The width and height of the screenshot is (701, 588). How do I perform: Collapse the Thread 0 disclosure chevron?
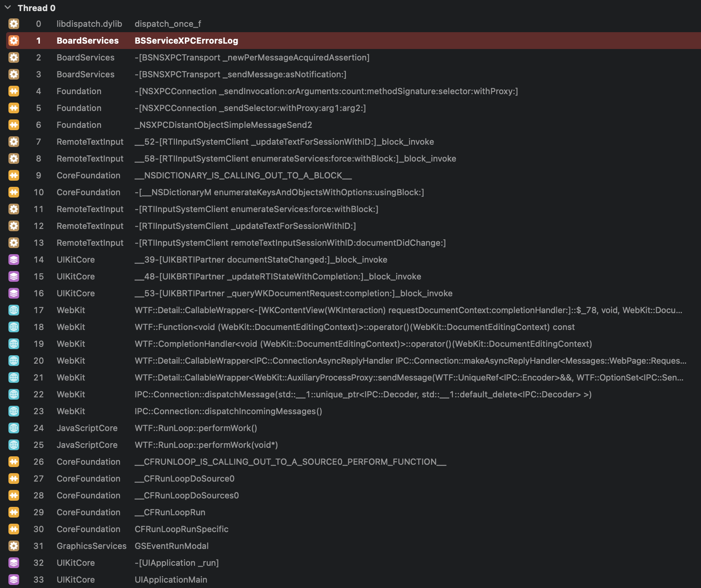[x=8, y=7]
